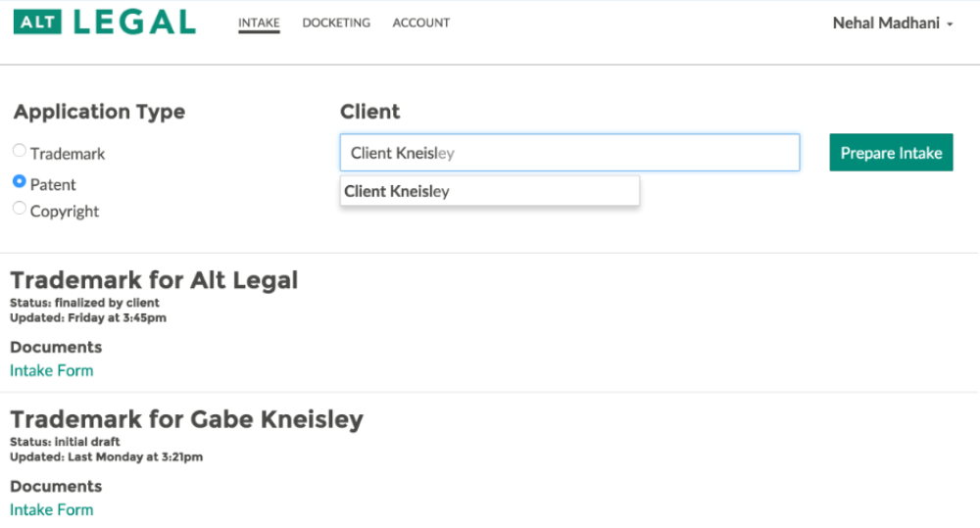980x528 pixels.
Task: Click the Trademark for Alt Legal heading
Action: 154,280
